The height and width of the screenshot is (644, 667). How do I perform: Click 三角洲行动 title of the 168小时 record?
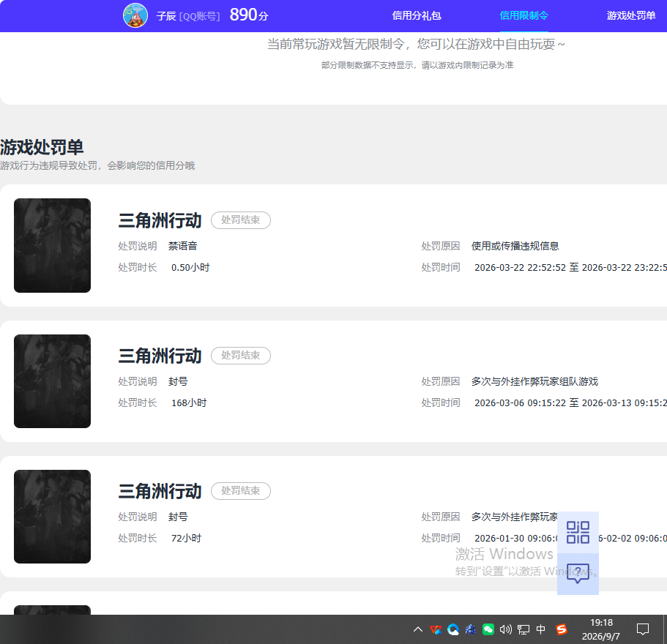tap(160, 356)
